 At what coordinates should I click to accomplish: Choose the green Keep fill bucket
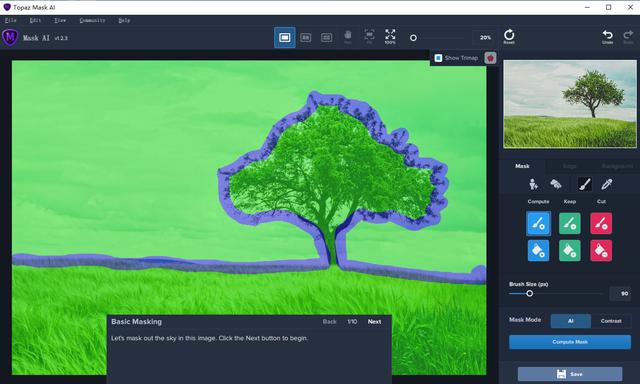click(x=570, y=251)
